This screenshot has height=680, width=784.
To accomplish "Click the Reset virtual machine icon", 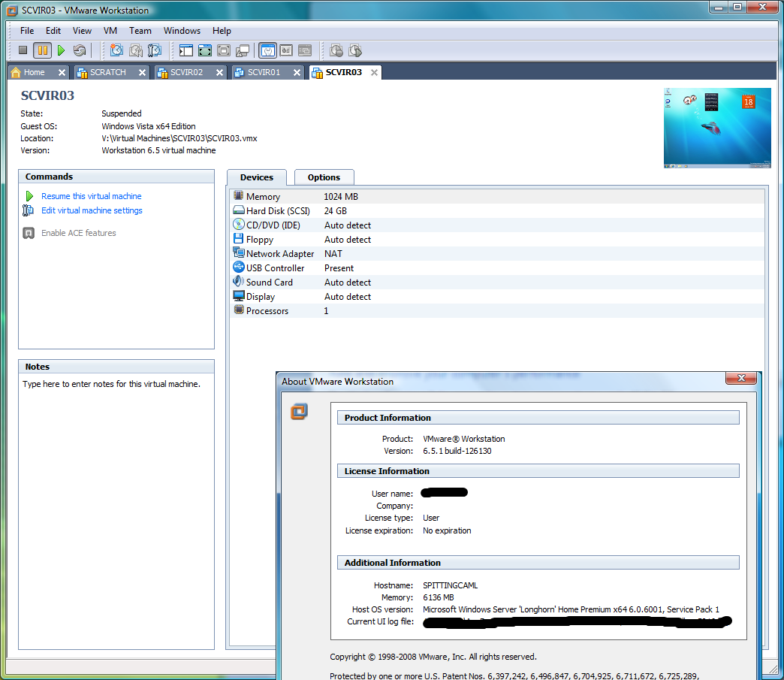I will pyautogui.click(x=80, y=50).
